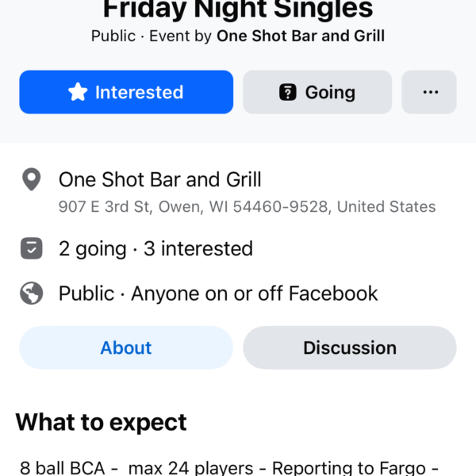Show the 3 interested people
The height and width of the screenshot is (476, 476).
(x=198, y=249)
